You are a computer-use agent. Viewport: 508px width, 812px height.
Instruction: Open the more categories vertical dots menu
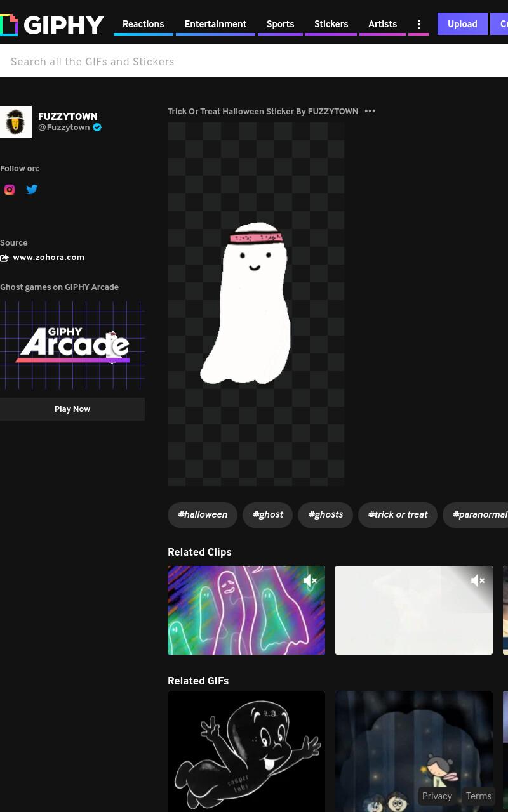pos(418,24)
